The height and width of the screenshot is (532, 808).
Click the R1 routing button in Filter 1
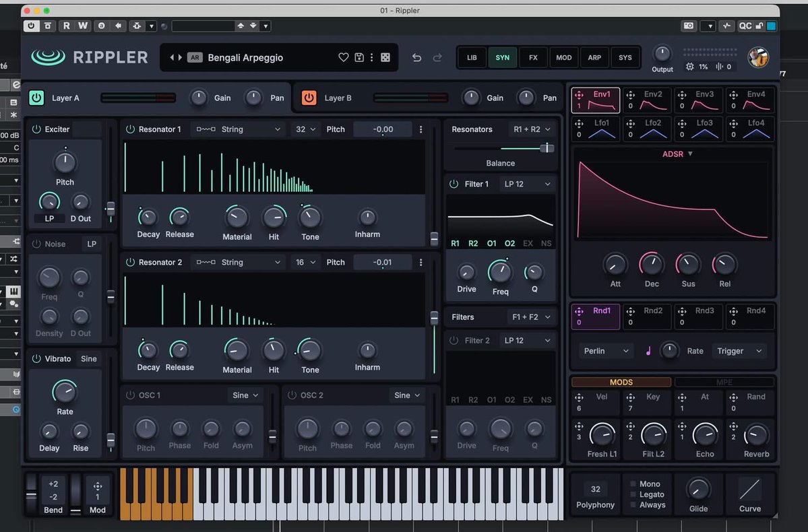pyautogui.click(x=455, y=243)
